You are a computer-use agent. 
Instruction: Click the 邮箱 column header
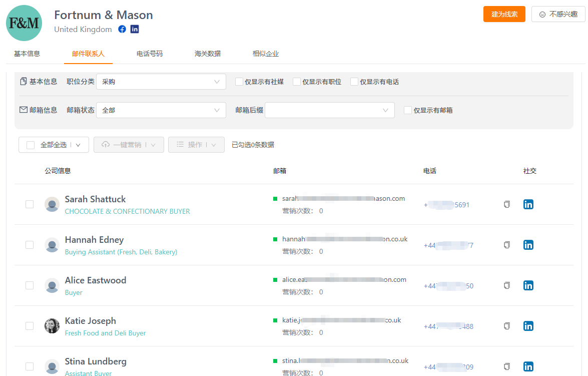pyautogui.click(x=280, y=171)
